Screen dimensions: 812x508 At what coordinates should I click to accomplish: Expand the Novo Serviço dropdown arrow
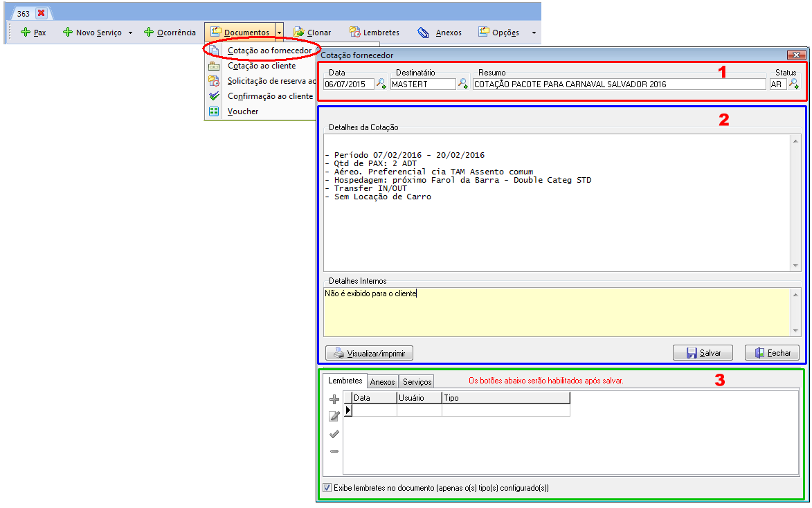(x=131, y=33)
